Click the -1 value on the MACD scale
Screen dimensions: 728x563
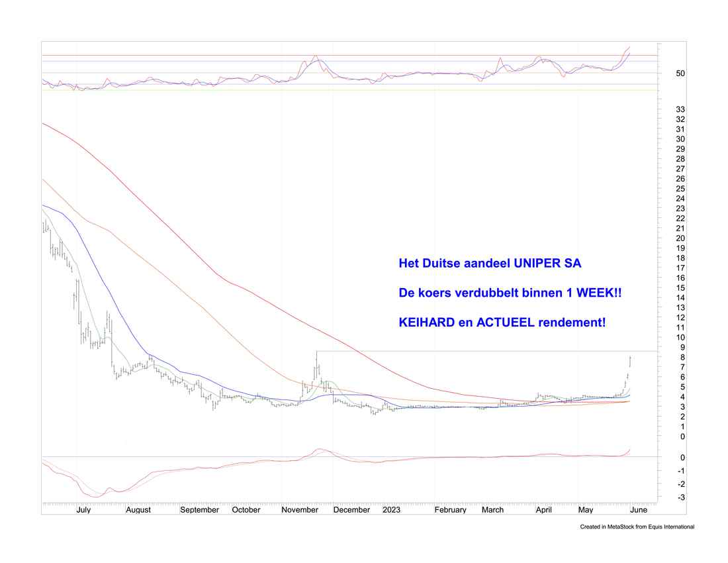681,471
